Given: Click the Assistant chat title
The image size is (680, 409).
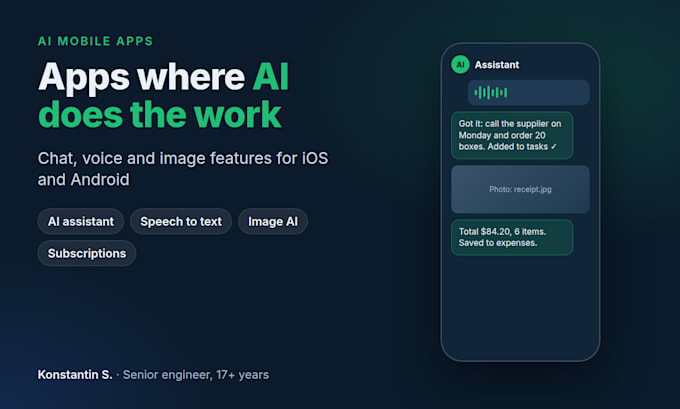Looking at the screenshot, I should click(x=497, y=65).
